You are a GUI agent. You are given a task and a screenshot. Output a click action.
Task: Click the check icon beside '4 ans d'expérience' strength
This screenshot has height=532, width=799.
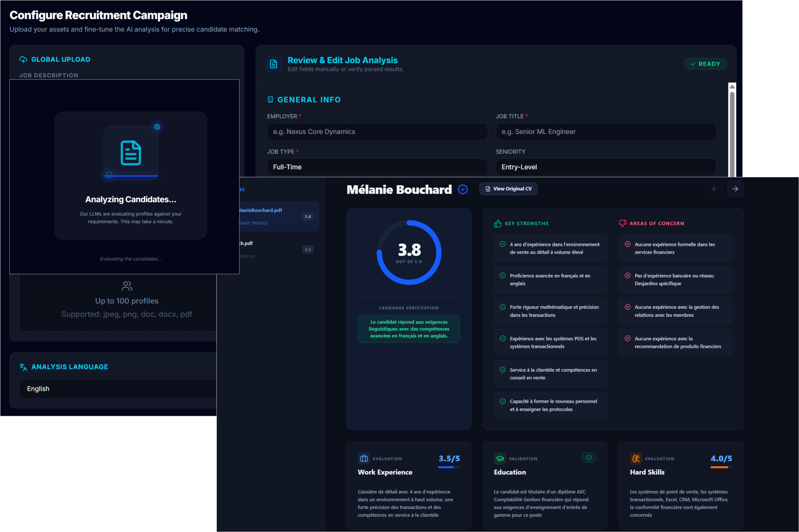[x=502, y=244]
